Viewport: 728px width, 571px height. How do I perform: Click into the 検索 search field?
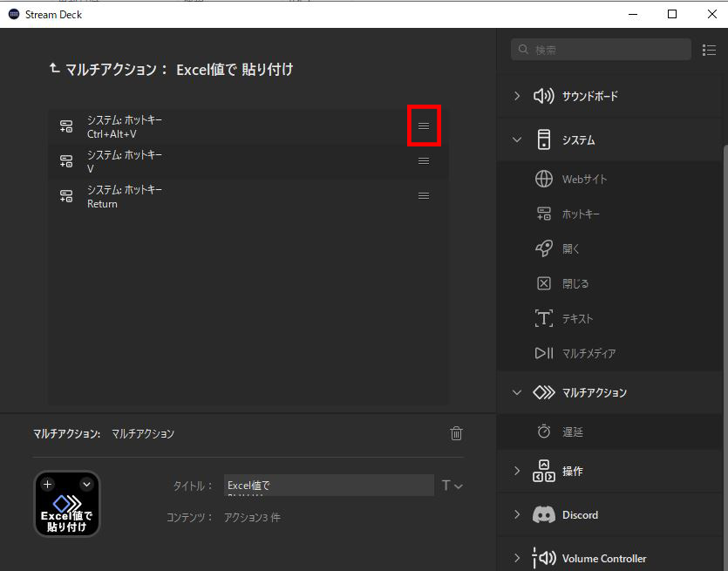pos(601,50)
